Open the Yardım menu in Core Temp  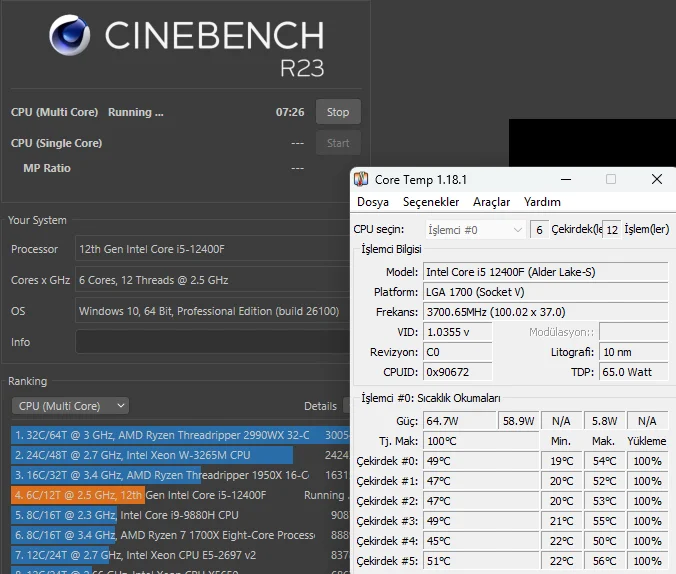(x=542, y=202)
